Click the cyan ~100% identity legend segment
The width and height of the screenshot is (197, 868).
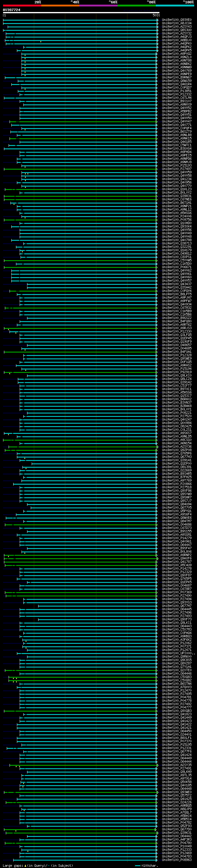click(x=175, y=6)
